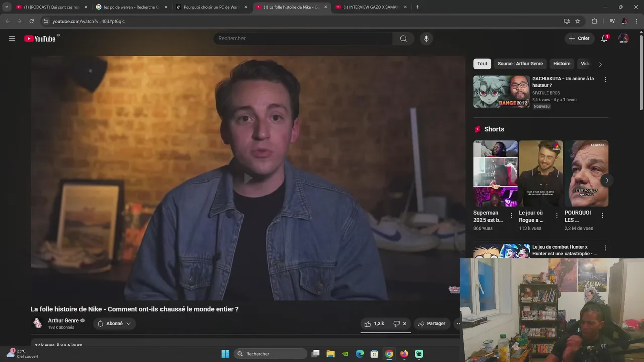Dislike the video with thumbs down
Viewport: 644px width, 362px height.
[399, 324]
